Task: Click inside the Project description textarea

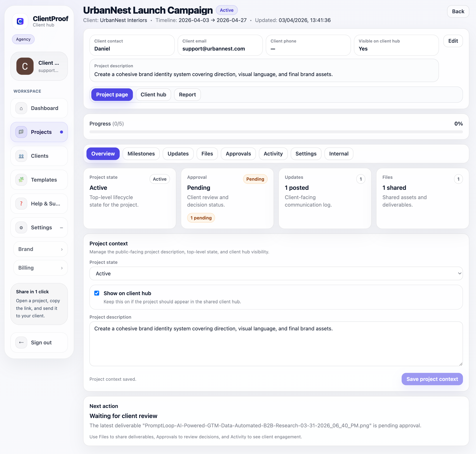Action: point(276,344)
